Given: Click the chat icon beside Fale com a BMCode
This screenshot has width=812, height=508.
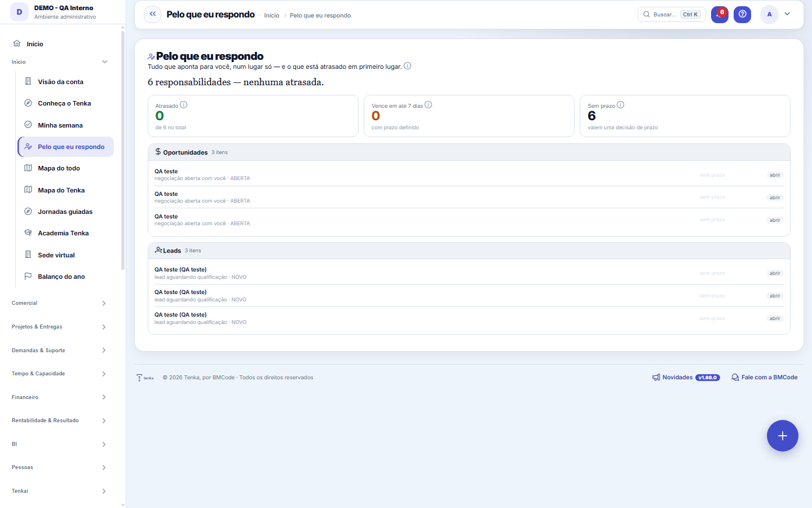Looking at the screenshot, I should 735,378.
